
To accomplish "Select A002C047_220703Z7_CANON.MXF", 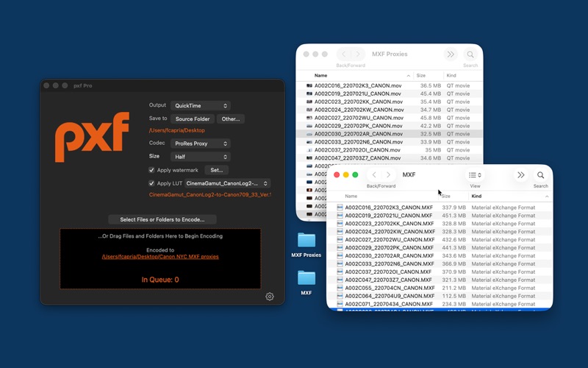I will (440, 280).
